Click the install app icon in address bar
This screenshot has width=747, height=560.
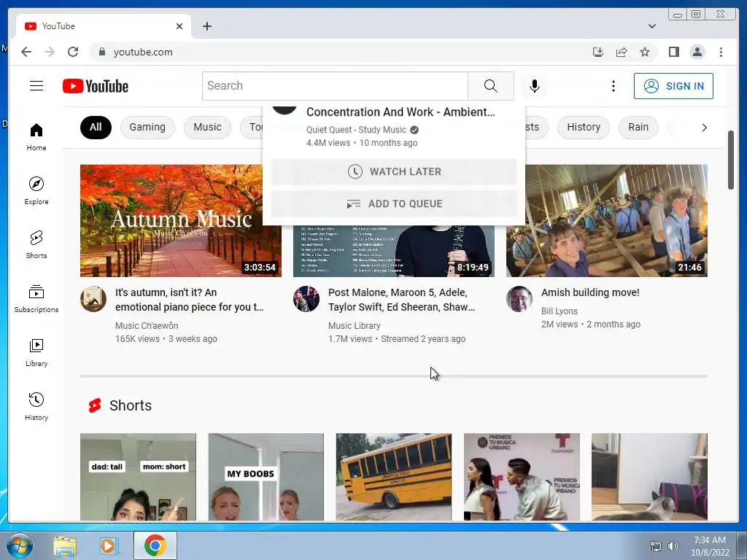point(598,52)
